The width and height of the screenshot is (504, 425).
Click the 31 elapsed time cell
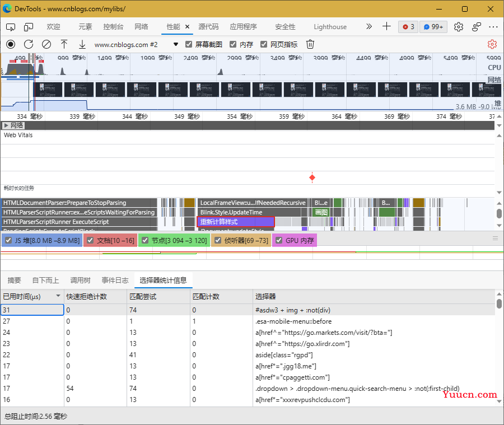pyautogui.click(x=32, y=310)
